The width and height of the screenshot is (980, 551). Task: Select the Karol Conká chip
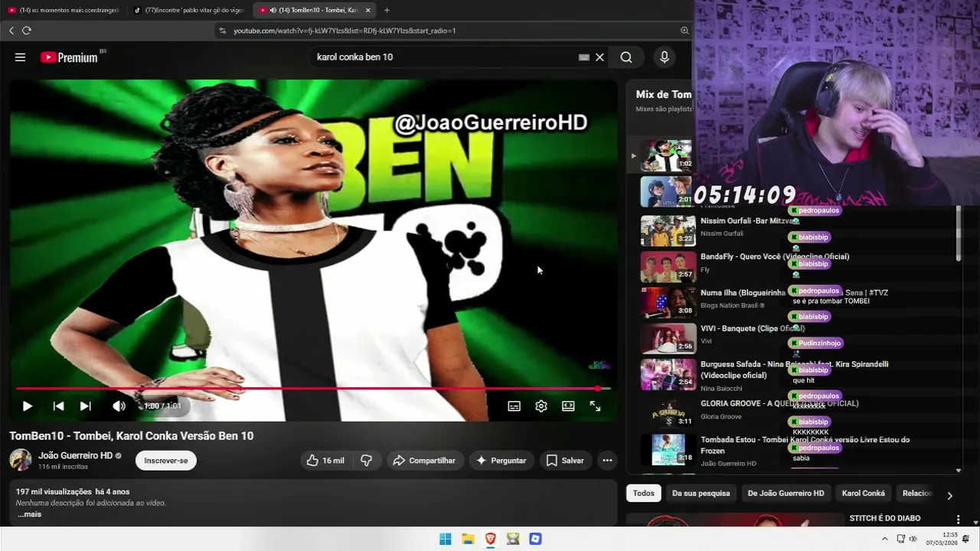pyautogui.click(x=863, y=494)
